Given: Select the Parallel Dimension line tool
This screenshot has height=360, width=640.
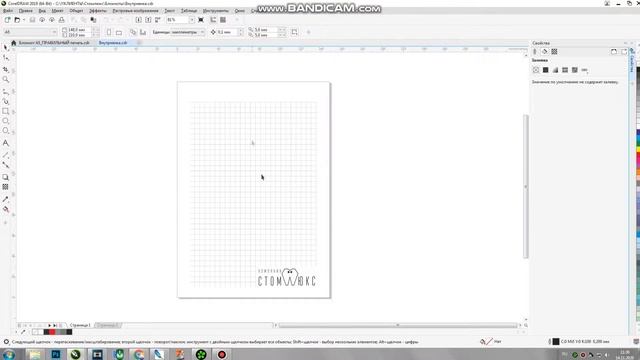Looking at the screenshot, I should tap(6, 155).
